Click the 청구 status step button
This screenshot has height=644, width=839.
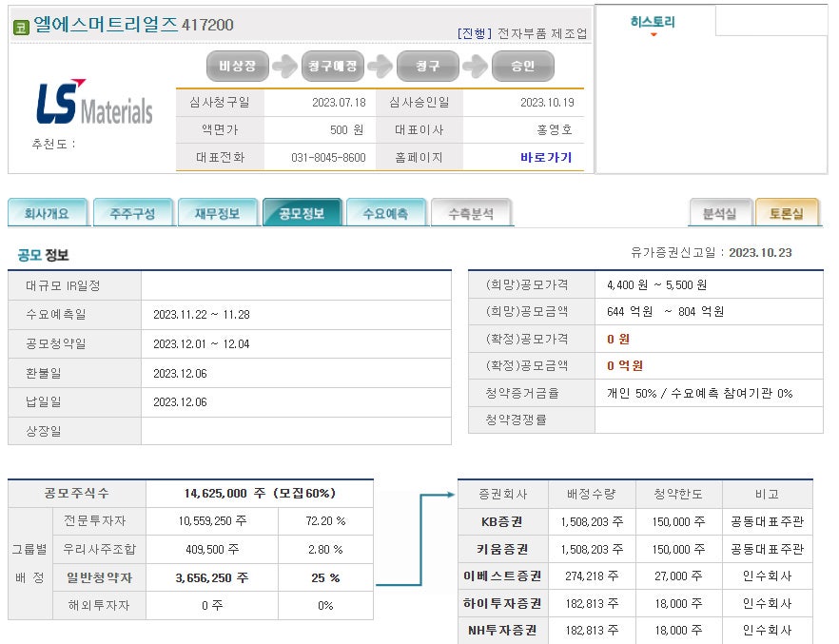[427, 66]
